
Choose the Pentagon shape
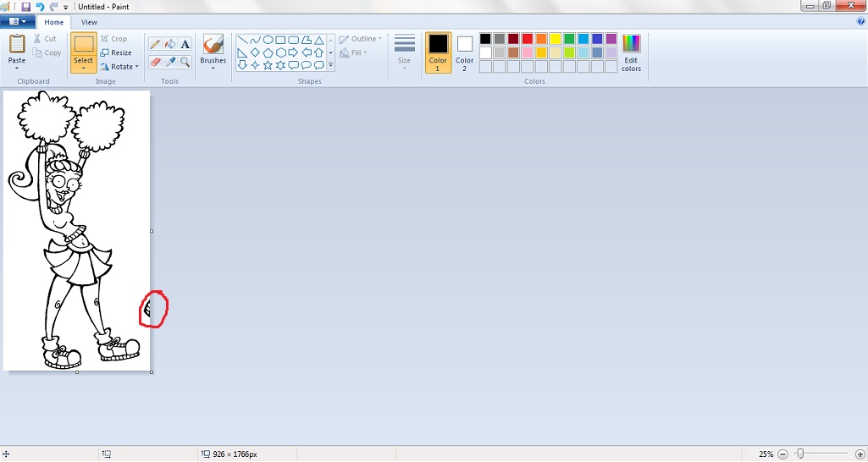coord(268,53)
